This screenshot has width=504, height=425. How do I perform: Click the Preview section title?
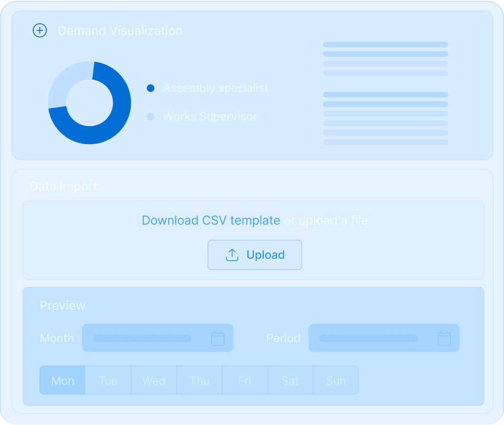click(63, 306)
